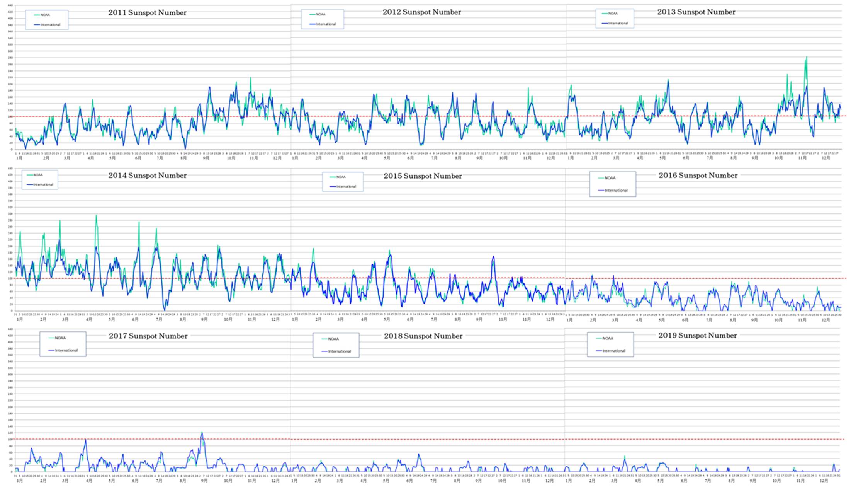868x486 pixels.
Task: Click the 2018 Sunspot Number chart title
Action: [x=423, y=336]
